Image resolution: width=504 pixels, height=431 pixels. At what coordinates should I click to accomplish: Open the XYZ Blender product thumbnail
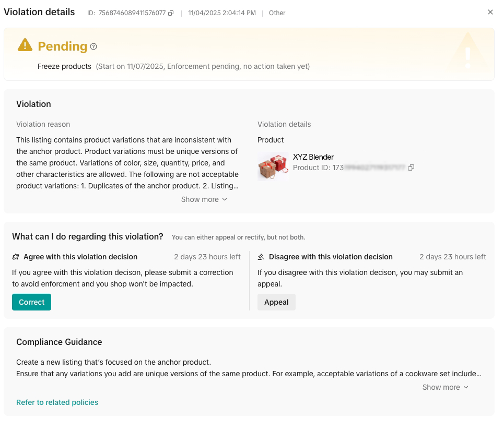tap(273, 166)
